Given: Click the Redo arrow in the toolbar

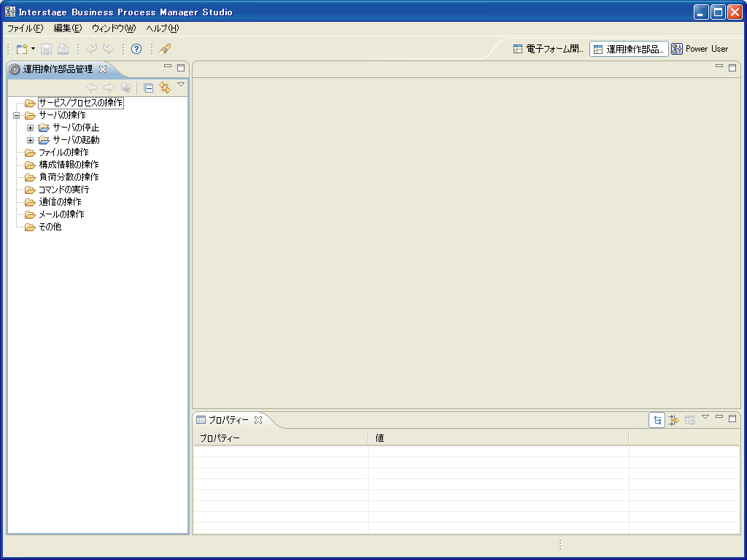Looking at the screenshot, I should pos(109,49).
